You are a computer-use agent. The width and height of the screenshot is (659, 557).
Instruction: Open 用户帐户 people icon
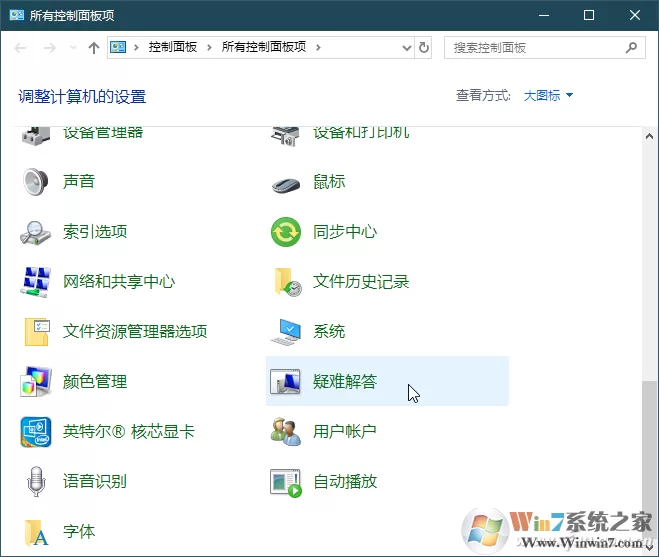tap(286, 432)
